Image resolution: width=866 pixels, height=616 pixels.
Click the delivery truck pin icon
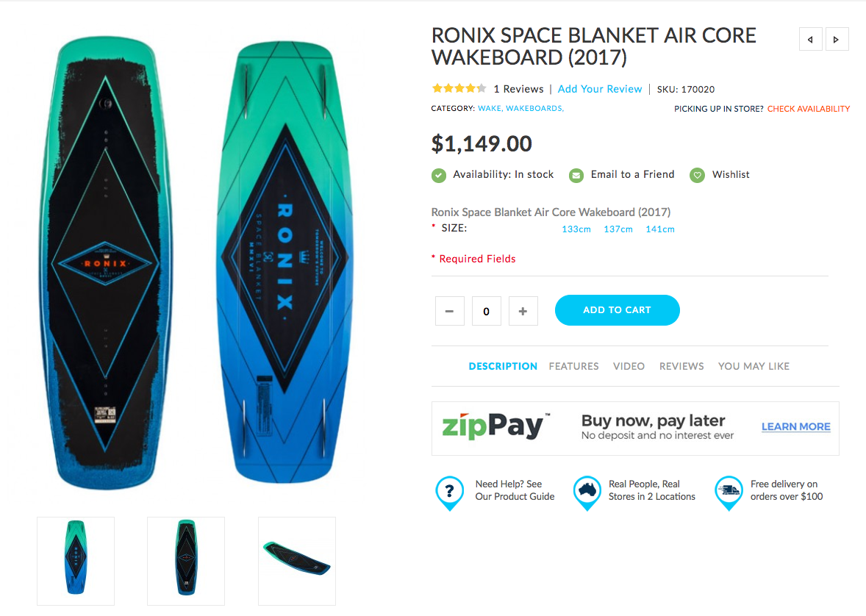point(729,493)
